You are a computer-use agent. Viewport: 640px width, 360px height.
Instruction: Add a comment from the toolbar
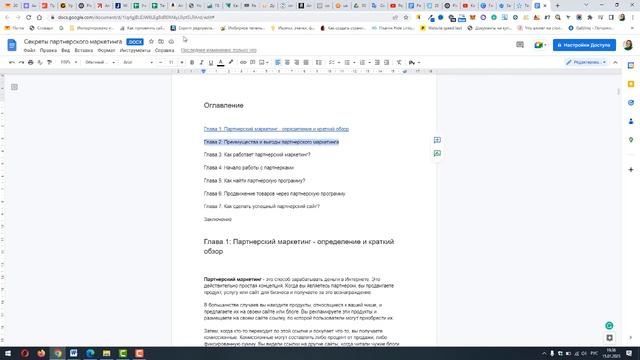point(253,62)
